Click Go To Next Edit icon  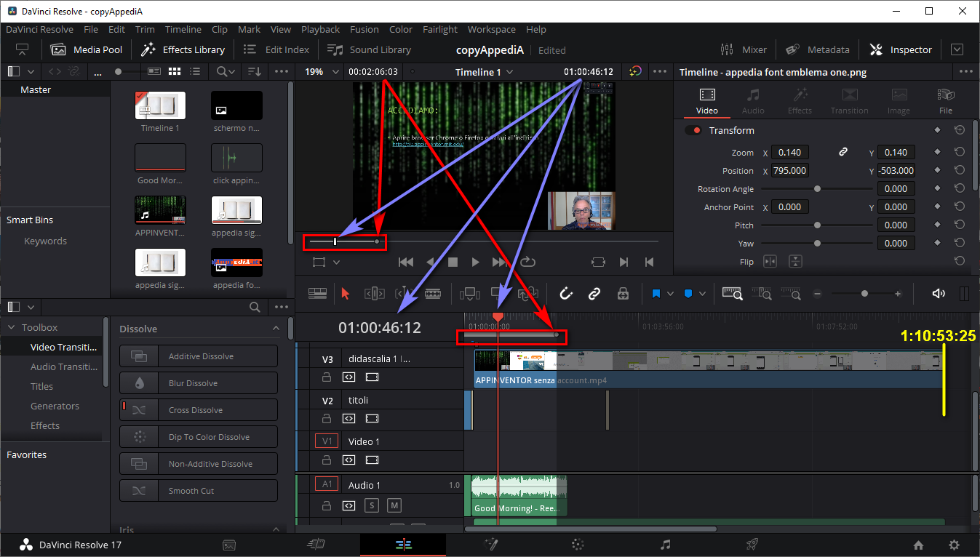coord(624,262)
